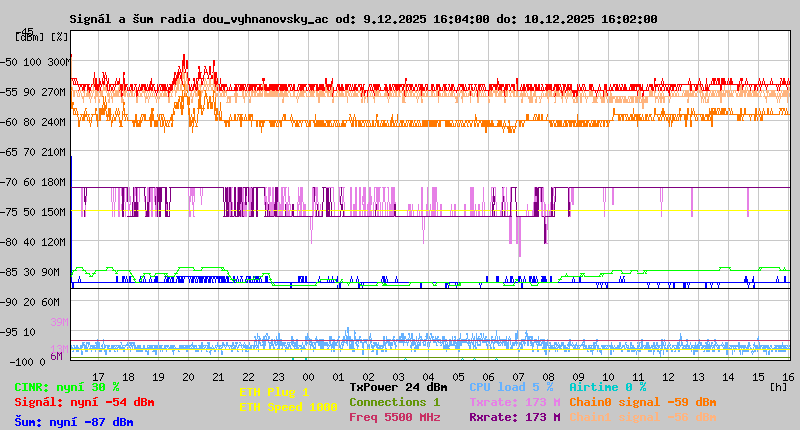800x430 pixels.
Task: Select the 'CINR: nyní 30 %' legend entry
Action: pyautogui.click(x=67, y=387)
